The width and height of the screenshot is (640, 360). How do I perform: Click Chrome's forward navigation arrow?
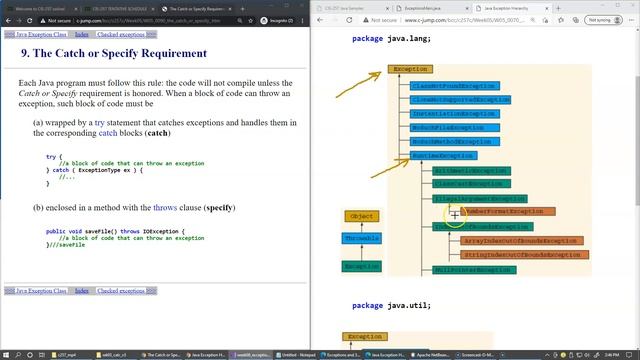click(19, 20)
